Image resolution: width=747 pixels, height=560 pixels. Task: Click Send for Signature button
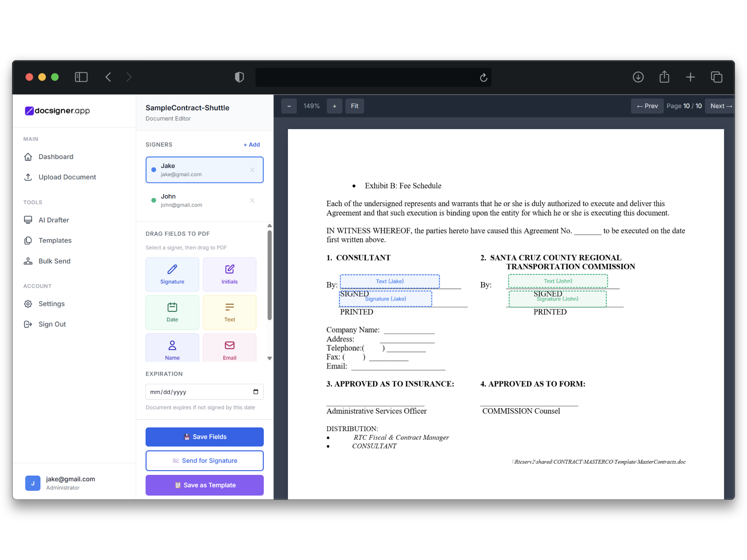tap(204, 460)
